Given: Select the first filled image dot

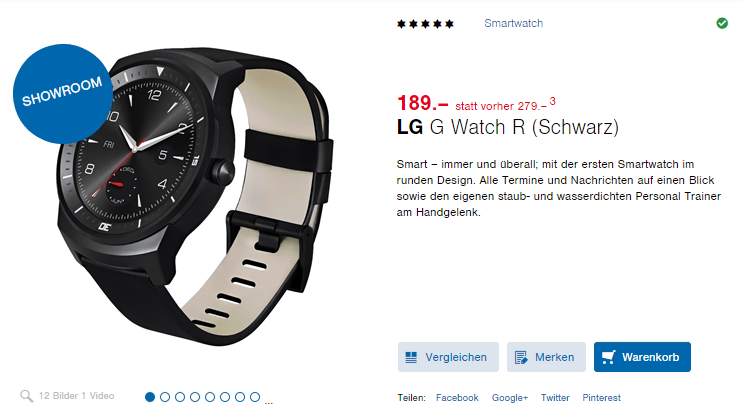Looking at the screenshot, I should tap(150, 397).
